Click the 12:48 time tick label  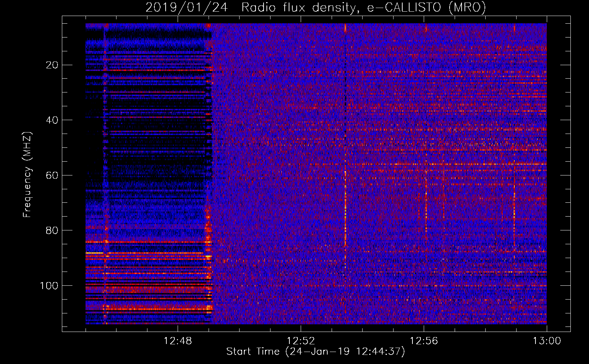[178, 341]
